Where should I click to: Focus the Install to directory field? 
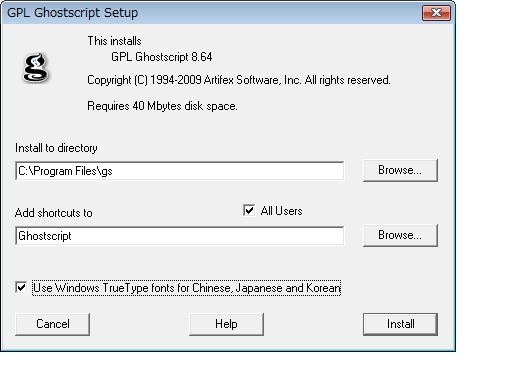pyautogui.click(x=179, y=171)
